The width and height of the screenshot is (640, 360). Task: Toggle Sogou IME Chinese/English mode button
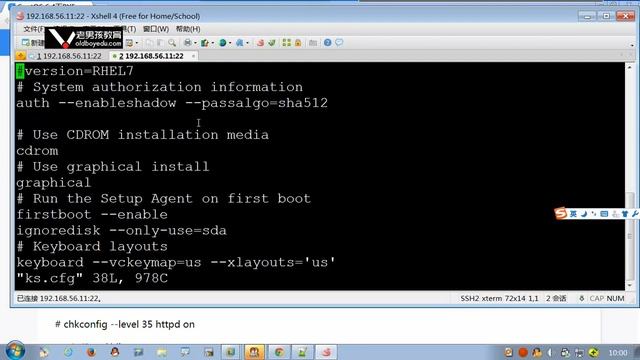click(573, 214)
